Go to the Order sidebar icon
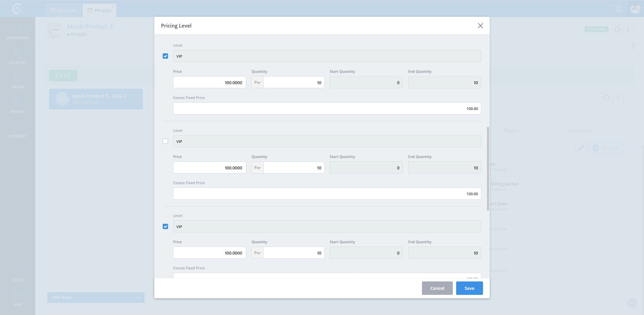This screenshot has height=315, width=644. pyautogui.click(x=17, y=81)
